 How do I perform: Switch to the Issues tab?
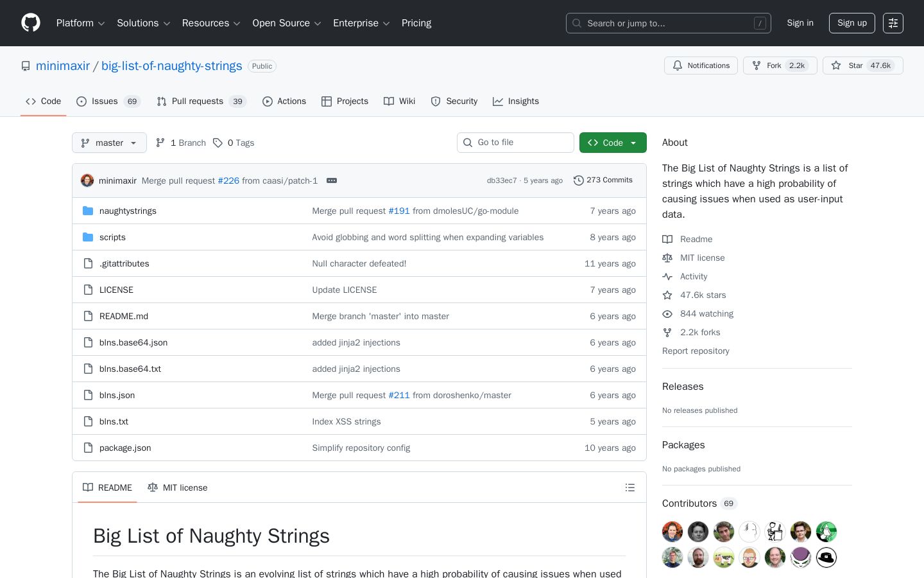click(108, 101)
